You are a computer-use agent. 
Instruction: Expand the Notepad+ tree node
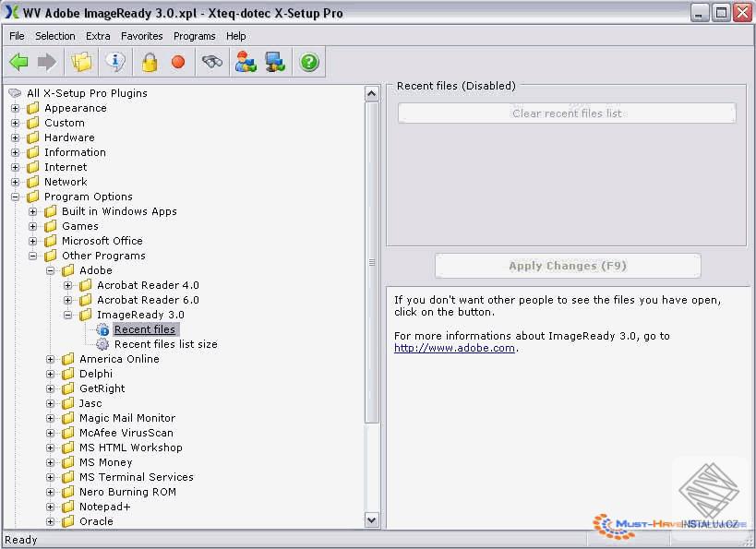[50, 507]
